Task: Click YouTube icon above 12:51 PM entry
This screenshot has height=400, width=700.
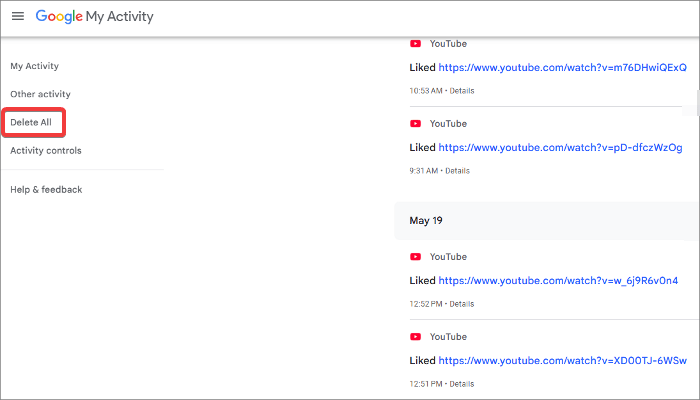Action: point(416,337)
